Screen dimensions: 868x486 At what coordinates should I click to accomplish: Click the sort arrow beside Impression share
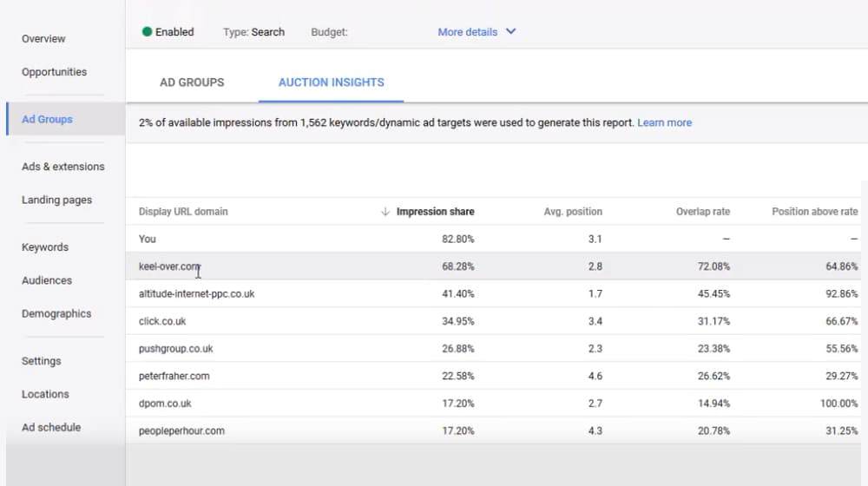(x=385, y=212)
